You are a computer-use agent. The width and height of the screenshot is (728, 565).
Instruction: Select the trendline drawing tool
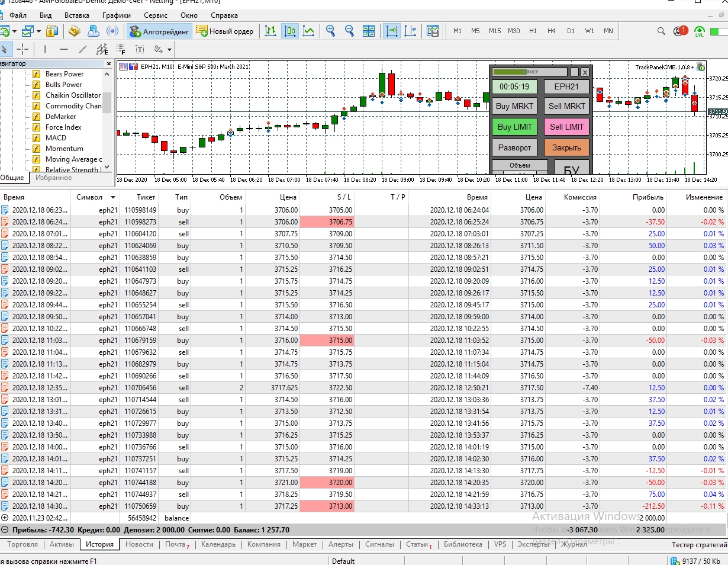(x=83, y=49)
